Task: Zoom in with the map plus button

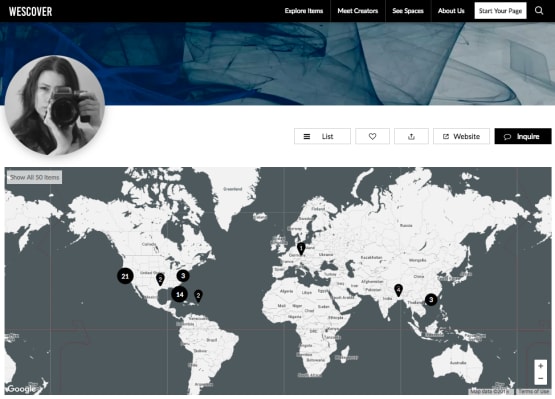Action: coord(540,366)
